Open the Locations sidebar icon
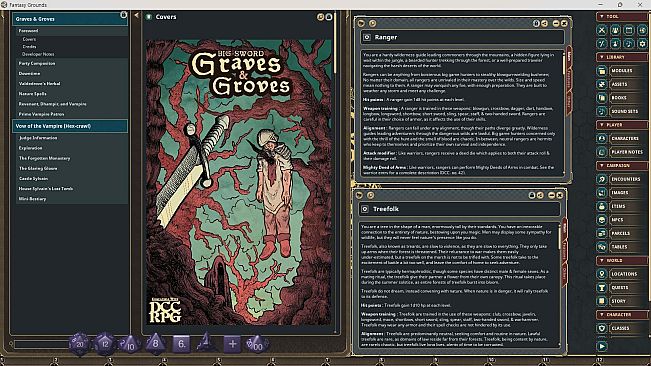Screen dimensions: 651x366 [x=602, y=274]
